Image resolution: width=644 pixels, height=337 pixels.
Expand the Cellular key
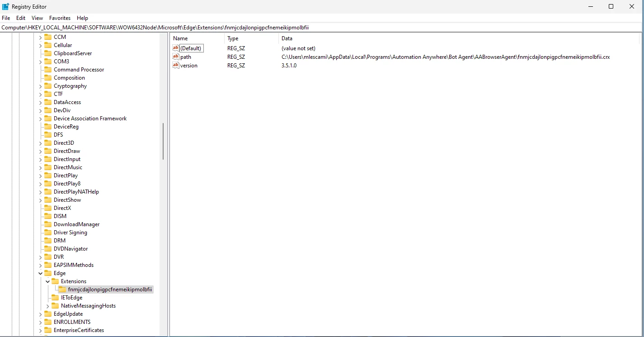click(40, 45)
